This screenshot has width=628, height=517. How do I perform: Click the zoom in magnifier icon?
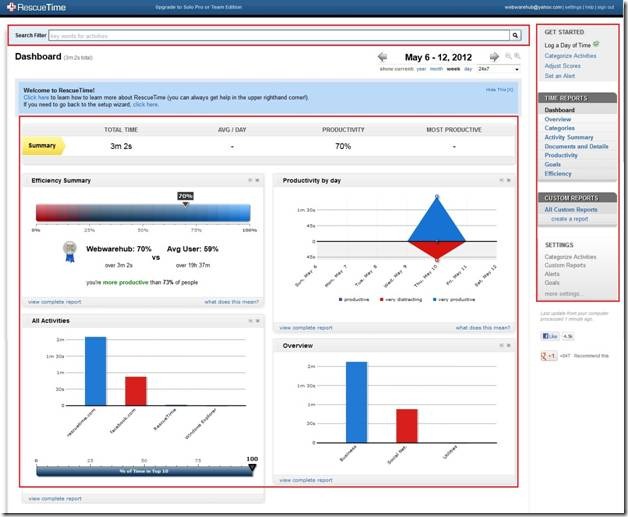pyautogui.click(x=517, y=56)
